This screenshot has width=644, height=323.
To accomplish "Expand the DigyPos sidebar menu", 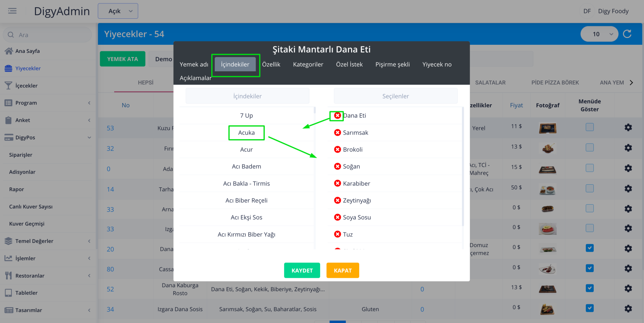I will (x=48, y=138).
